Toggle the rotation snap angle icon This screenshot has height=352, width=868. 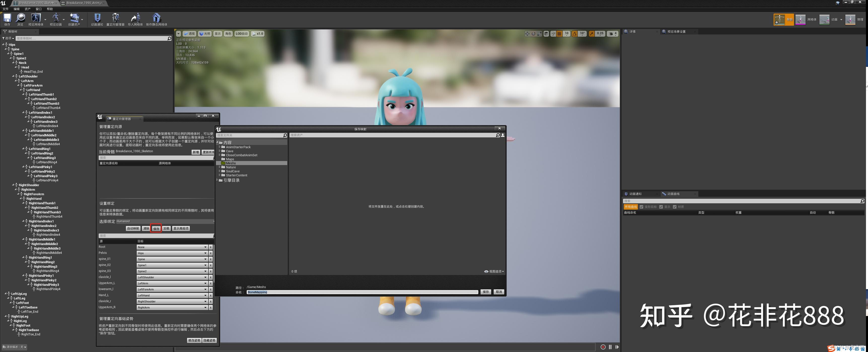pyautogui.click(x=574, y=34)
